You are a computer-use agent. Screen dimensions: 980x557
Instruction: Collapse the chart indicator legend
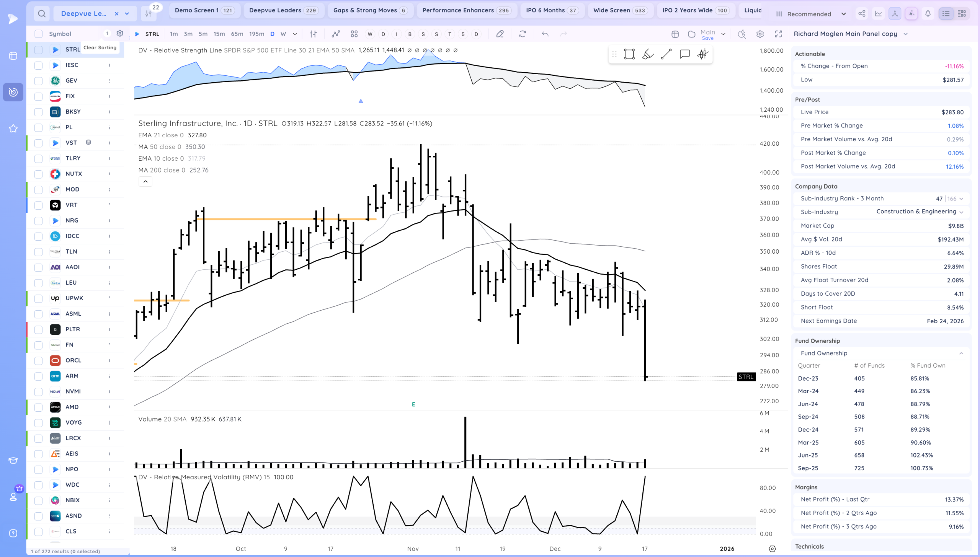[145, 182]
